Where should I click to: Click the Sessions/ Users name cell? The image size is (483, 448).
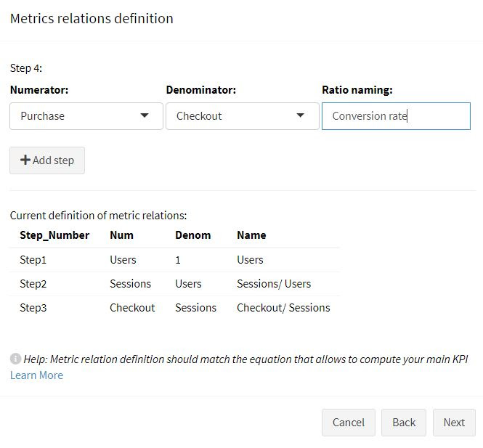[x=274, y=284]
